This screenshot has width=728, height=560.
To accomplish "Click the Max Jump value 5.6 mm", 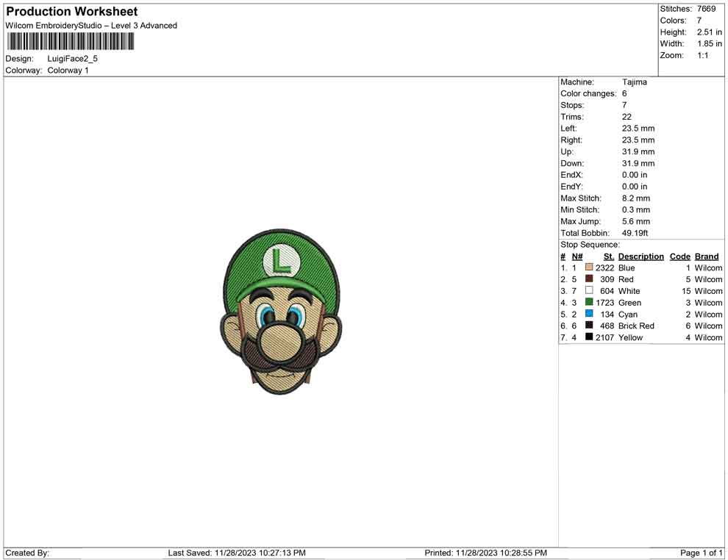I will coord(636,221).
